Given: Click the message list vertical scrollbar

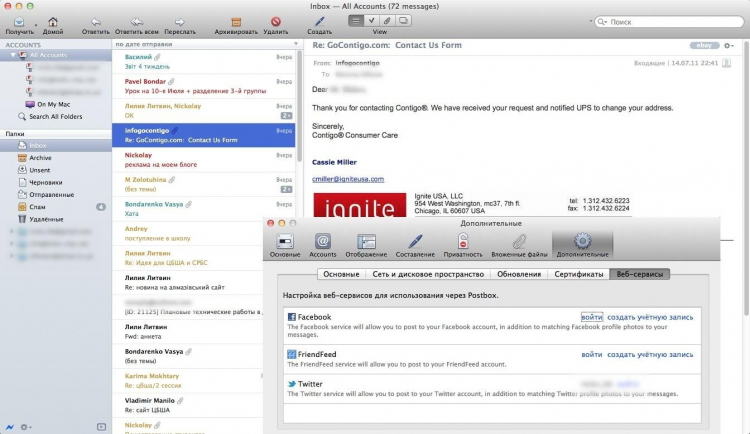Looking at the screenshot, I should (x=299, y=106).
